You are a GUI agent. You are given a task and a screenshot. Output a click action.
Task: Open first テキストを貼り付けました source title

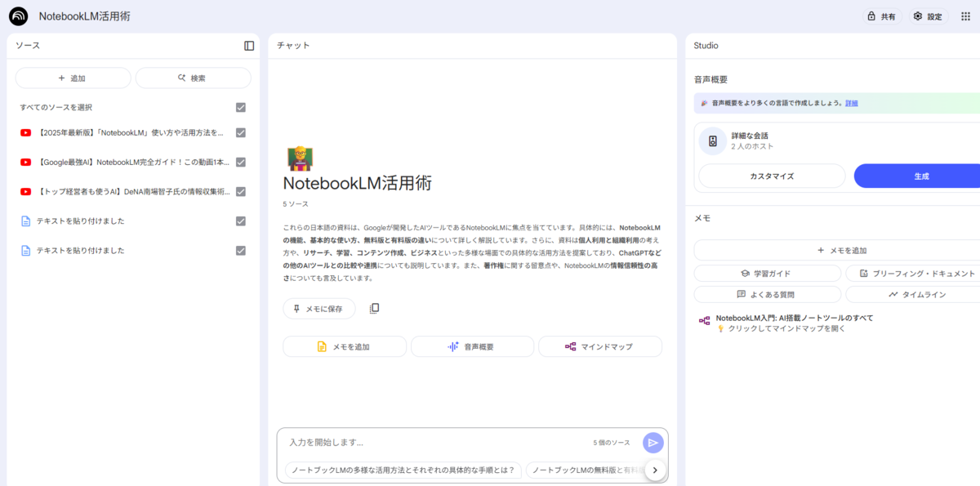[x=81, y=221]
